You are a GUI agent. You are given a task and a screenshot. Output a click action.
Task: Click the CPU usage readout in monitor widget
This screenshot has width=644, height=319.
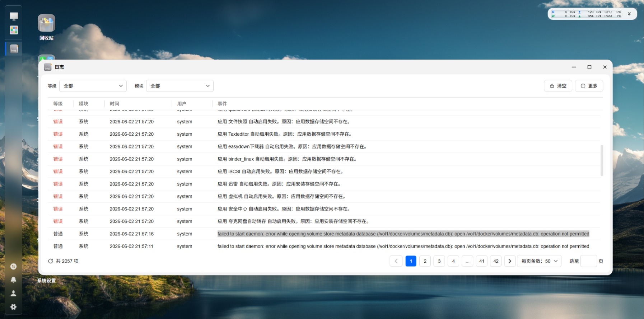(x=613, y=12)
